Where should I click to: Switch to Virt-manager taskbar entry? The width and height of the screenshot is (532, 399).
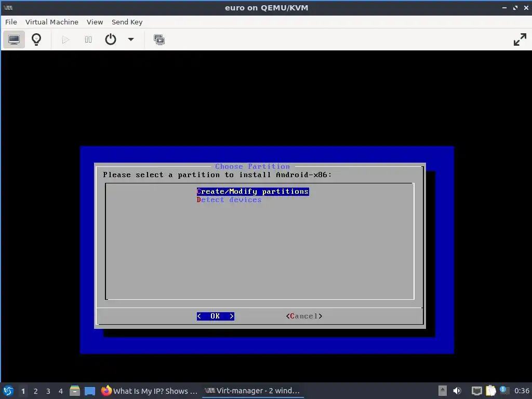[253, 391]
